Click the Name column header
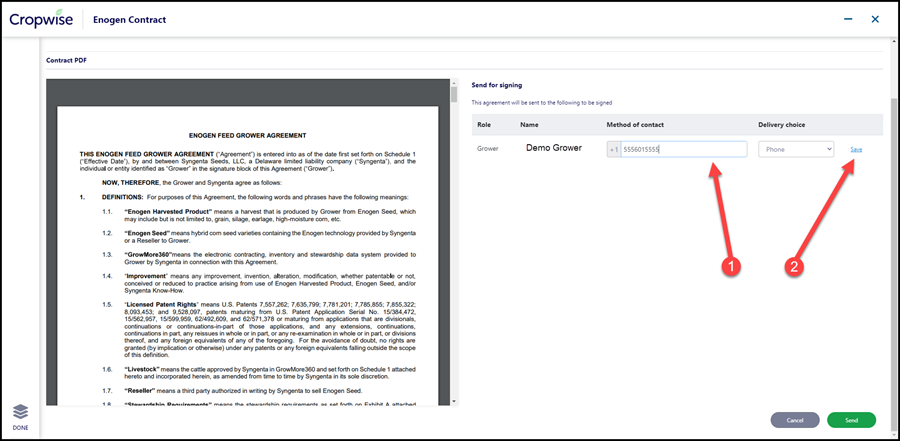The image size is (900, 441). click(x=529, y=125)
